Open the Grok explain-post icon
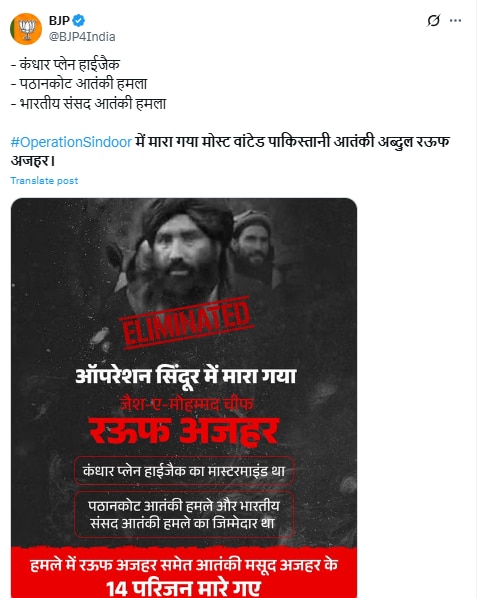This screenshot has width=477, height=598. point(433,20)
